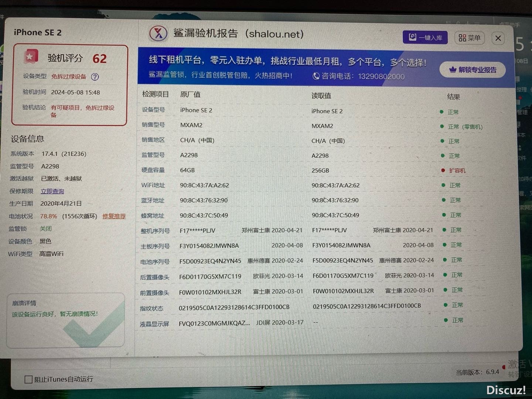Click the 检测项目 column header
Viewport: 532px width, 399px height.
click(x=156, y=94)
